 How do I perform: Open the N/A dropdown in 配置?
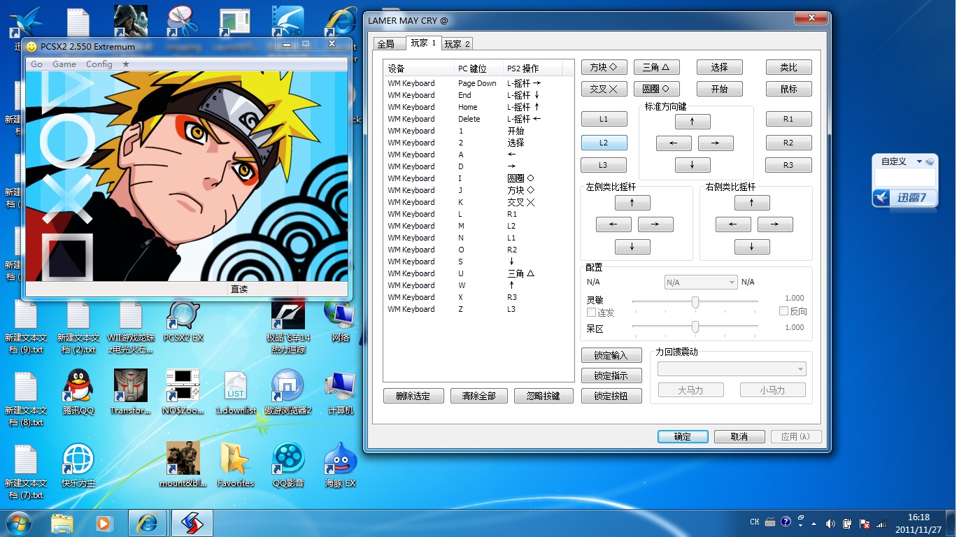(701, 282)
